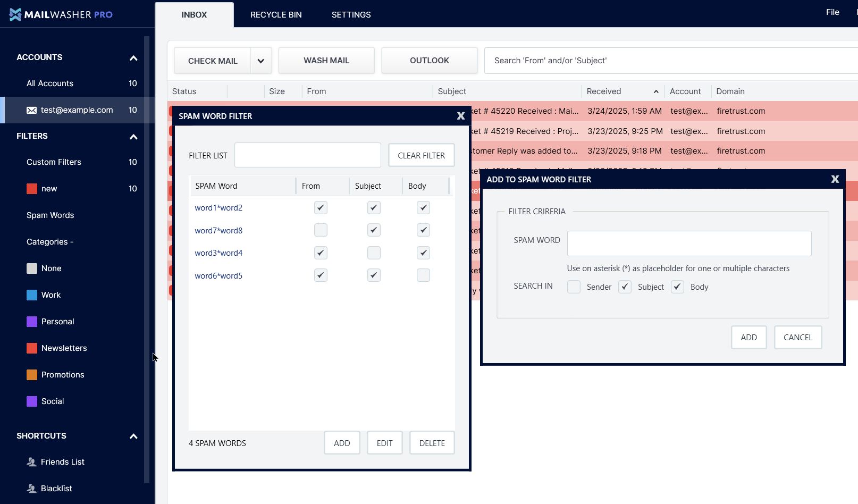This screenshot has width=858, height=504.
Task: Close the Add to Spam Word Filter dialog
Action: [x=835, y=179]
